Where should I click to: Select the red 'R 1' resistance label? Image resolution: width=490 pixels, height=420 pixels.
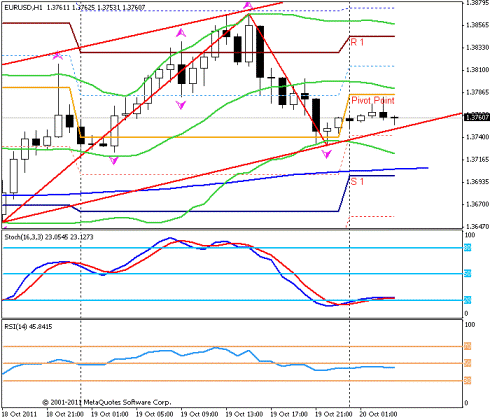(357, 42)
